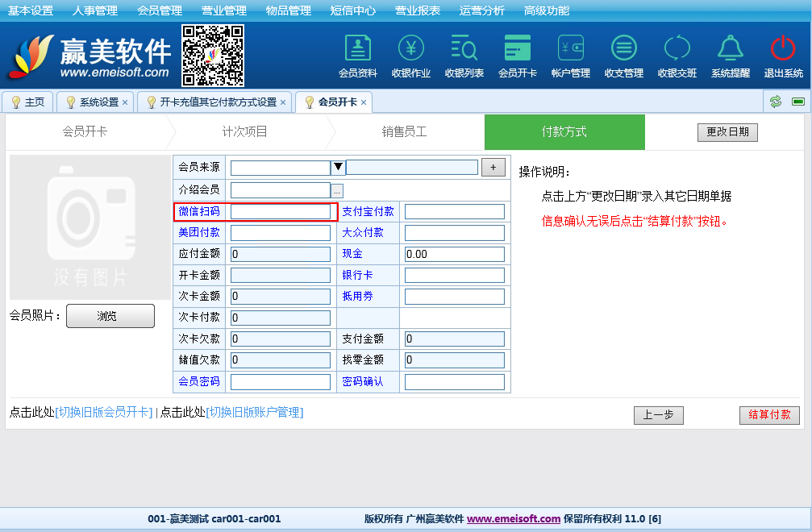
Task: Click the plus button next to 会员来源
Action: 493,167
